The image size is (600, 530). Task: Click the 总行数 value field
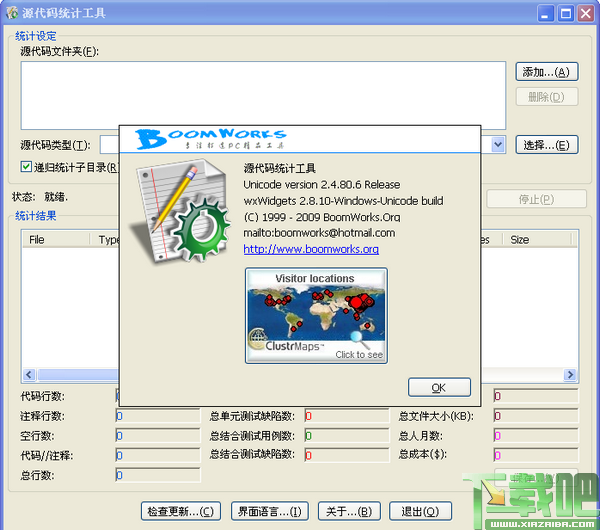[x=158, y=475]
